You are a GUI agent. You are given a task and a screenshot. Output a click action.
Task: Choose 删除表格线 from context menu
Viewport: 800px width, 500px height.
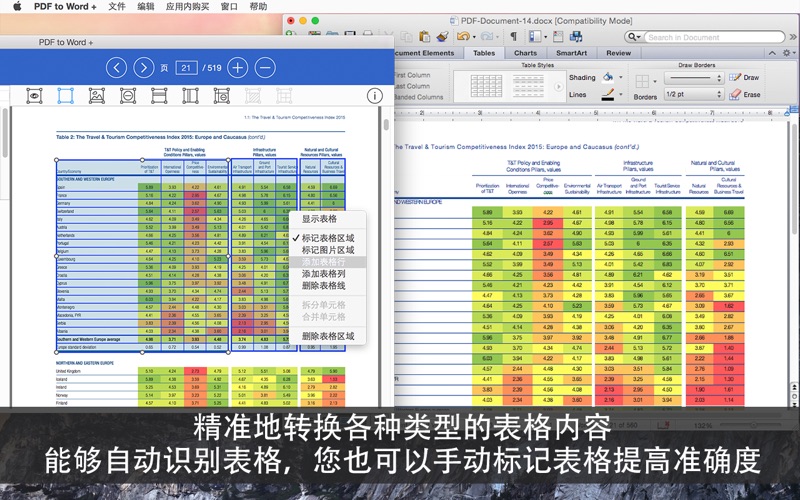pos(328,286)
